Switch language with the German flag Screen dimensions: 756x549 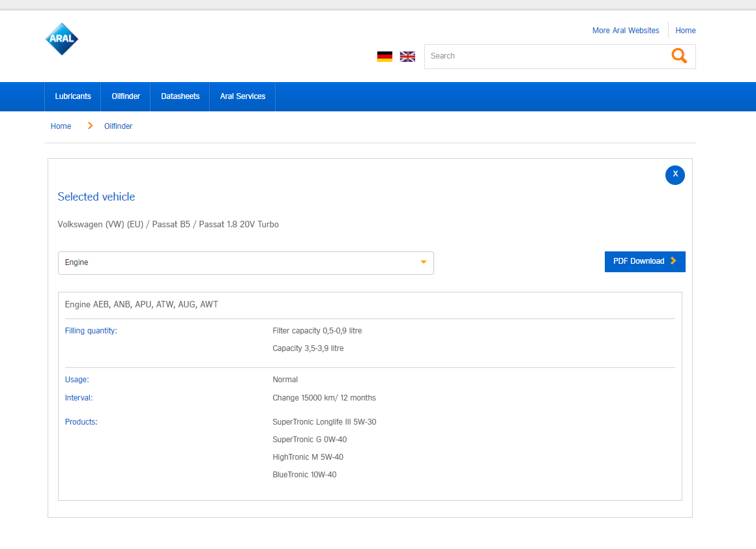tap(385, 57)
